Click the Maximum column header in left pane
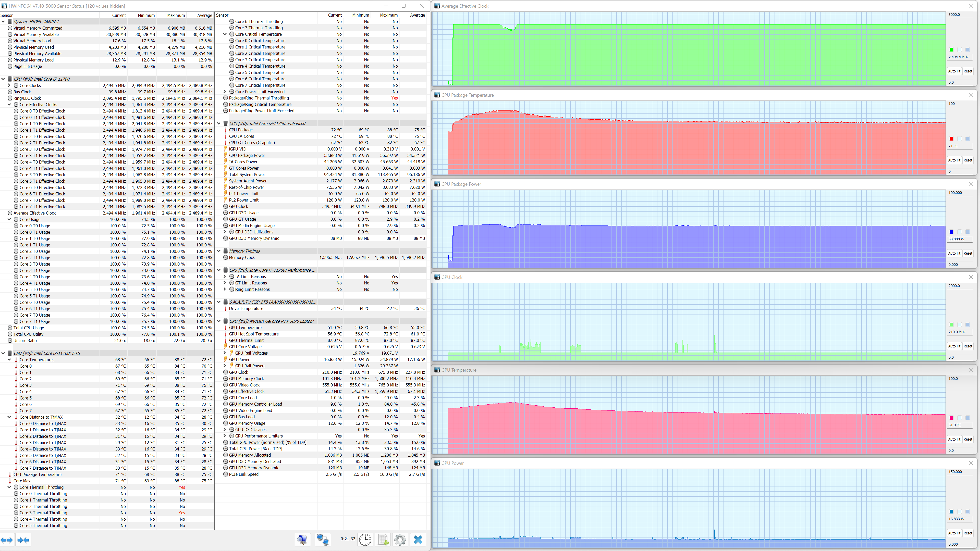Screen dimensions: 980x551 [176, 15]
